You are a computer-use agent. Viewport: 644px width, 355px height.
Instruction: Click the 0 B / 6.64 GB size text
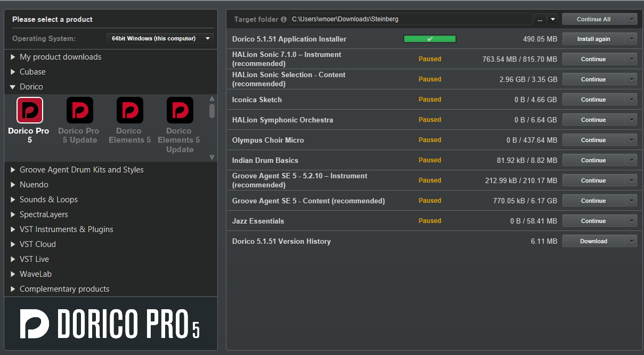click(536, 120)
